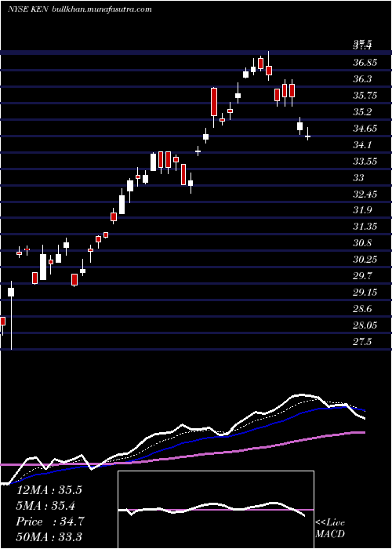Click the 27.5 price axis label
Screen dimensions: 392x549
pos(362,342)
